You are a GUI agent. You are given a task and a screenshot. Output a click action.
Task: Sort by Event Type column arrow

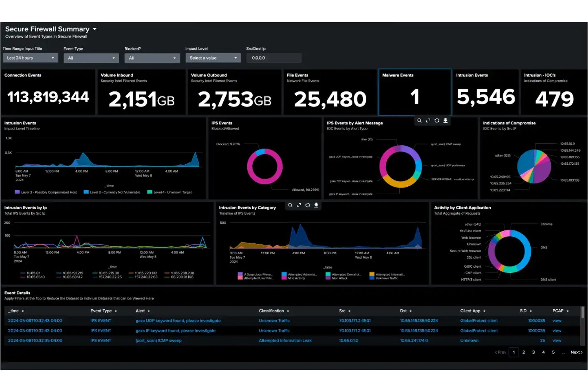click(116, 311)
